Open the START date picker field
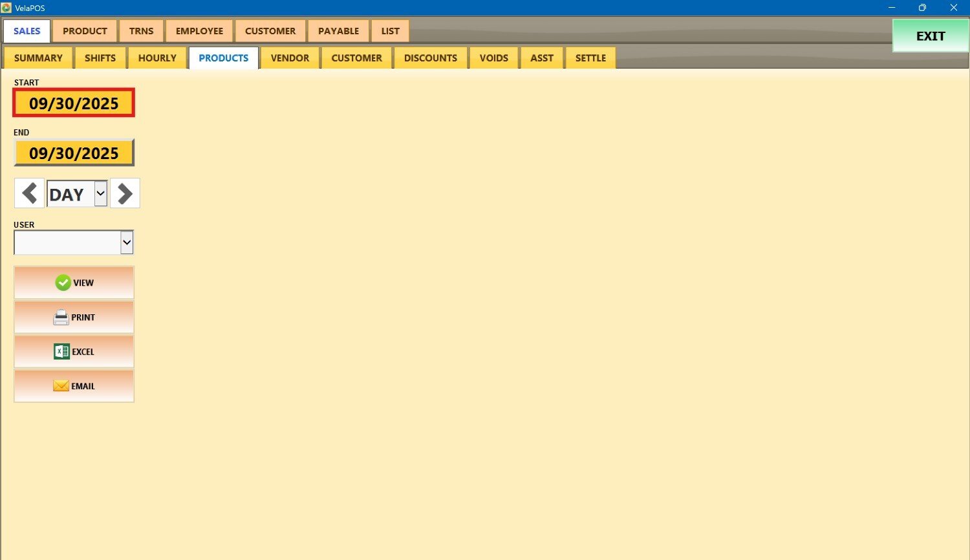Image resolution: width=970 pixels, height=560 pixels. (x=74, y=103)
